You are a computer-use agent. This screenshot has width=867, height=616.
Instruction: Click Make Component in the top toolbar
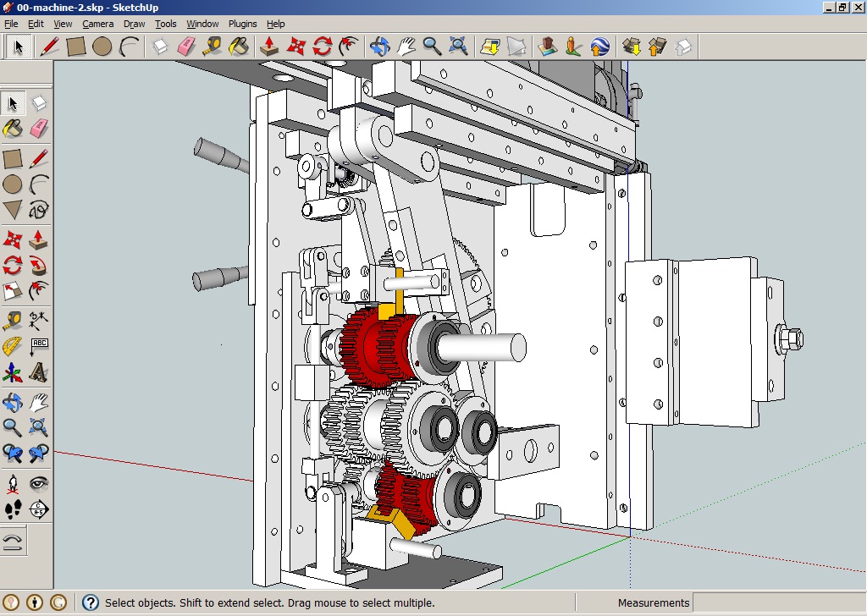160,47
